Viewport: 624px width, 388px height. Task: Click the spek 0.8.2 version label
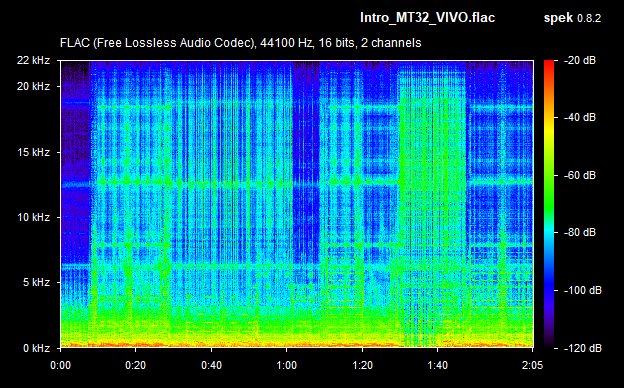pyautogui.click(x=572, y=18)
